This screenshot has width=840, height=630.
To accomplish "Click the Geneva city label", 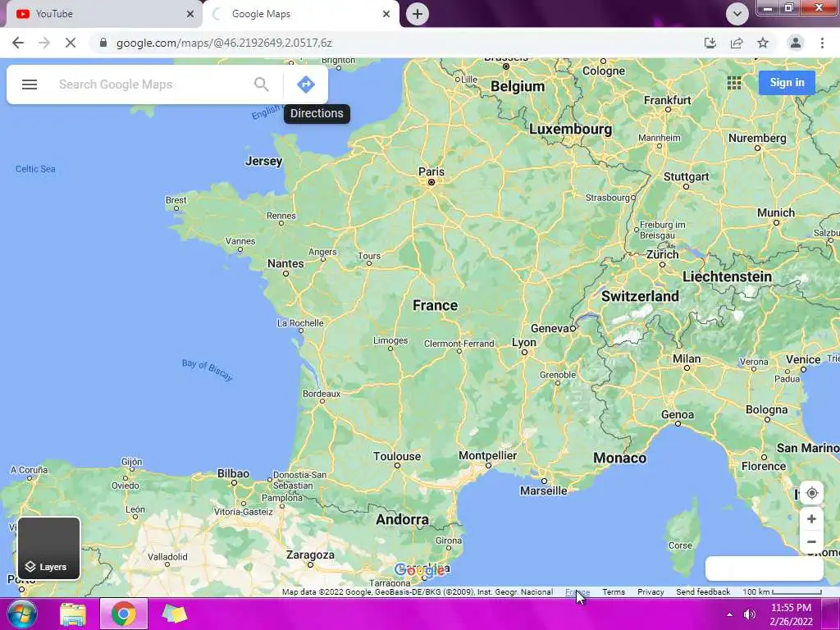I will [x=550, y=328].
